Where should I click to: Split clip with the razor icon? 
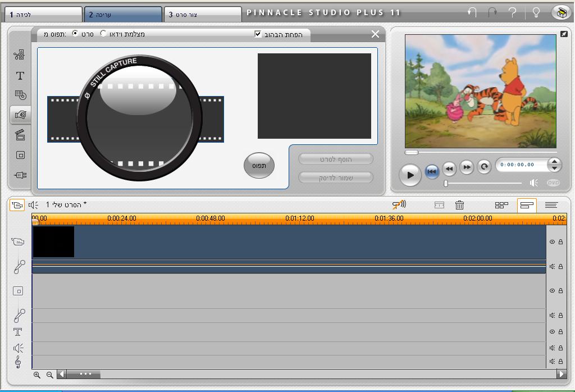439,205
